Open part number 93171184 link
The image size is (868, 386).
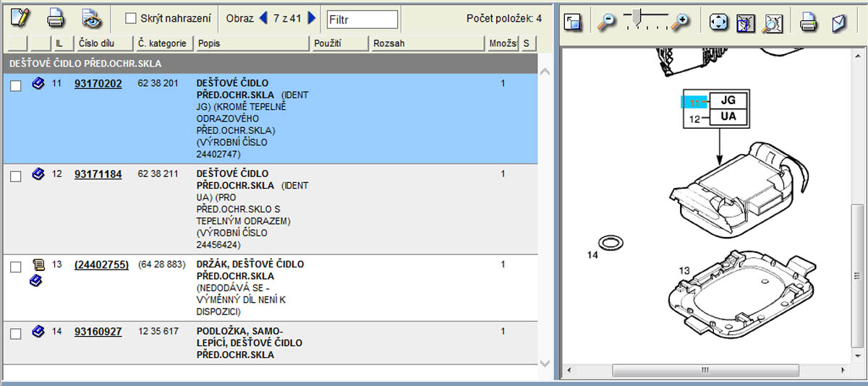[x=98, y=174]
